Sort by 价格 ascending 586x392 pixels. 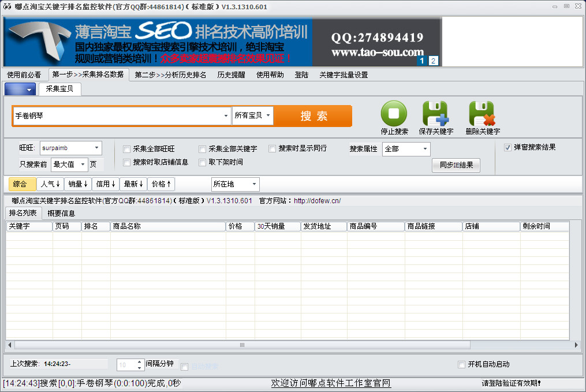[x=162, y=184]
